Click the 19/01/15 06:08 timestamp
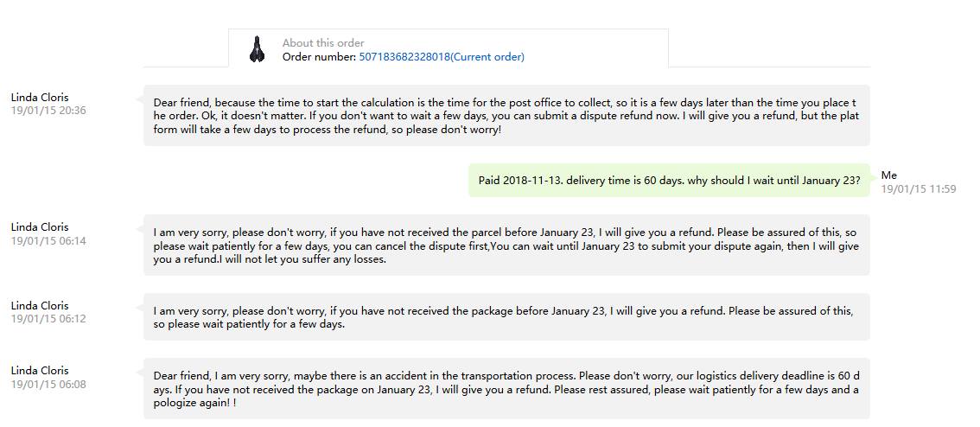The width and height of the screenshot is (980, 427). tap(48, 384)
